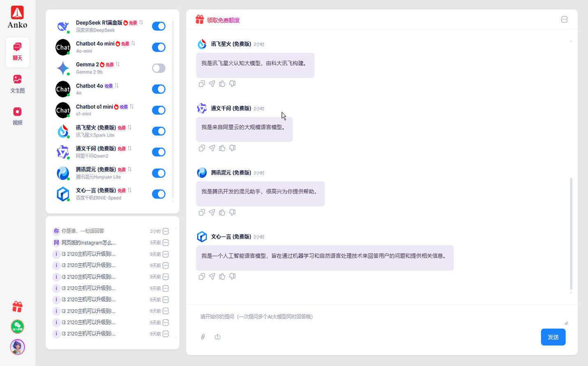
Task: Open options menu for 你是谁 conversation
Action: coord(166,231)
